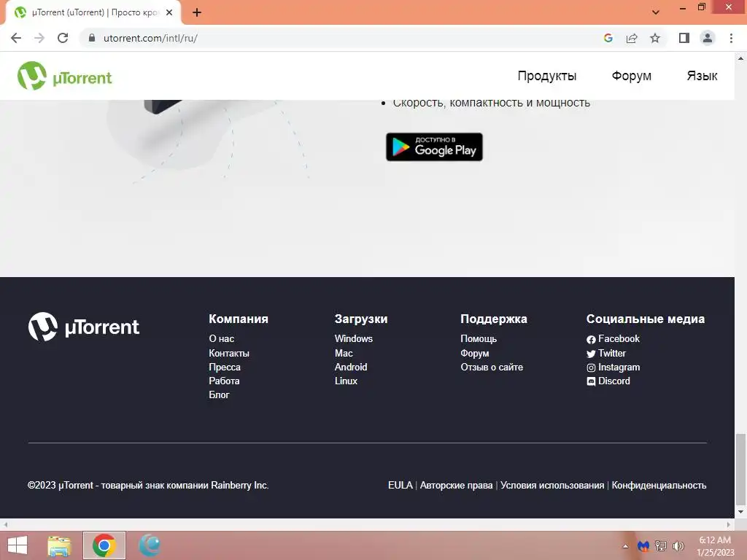Click the share page icon
The image size is (747, 560).
pos(632,38)
